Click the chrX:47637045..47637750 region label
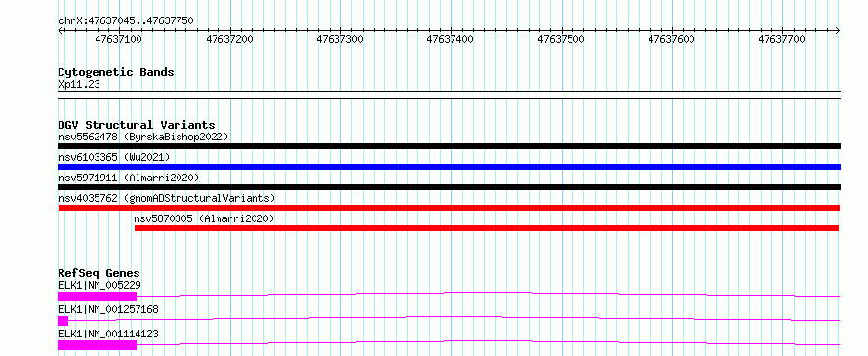 pos(126,20)
